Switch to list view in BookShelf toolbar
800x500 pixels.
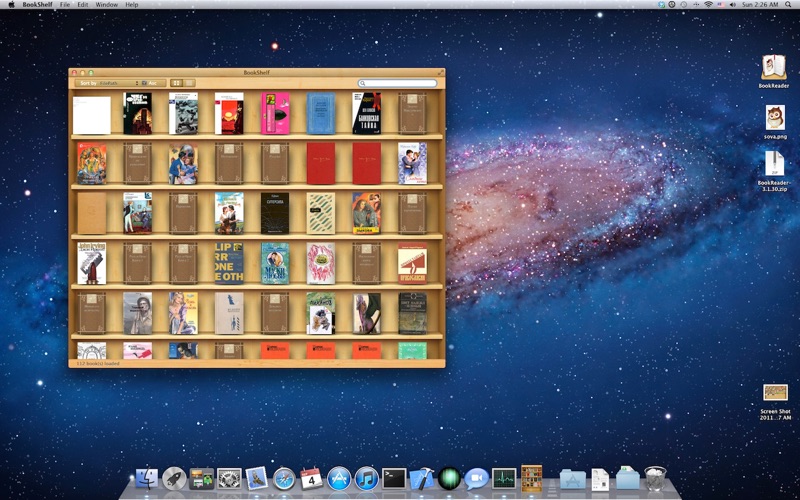pyautogui.click(x=189, y=83)
